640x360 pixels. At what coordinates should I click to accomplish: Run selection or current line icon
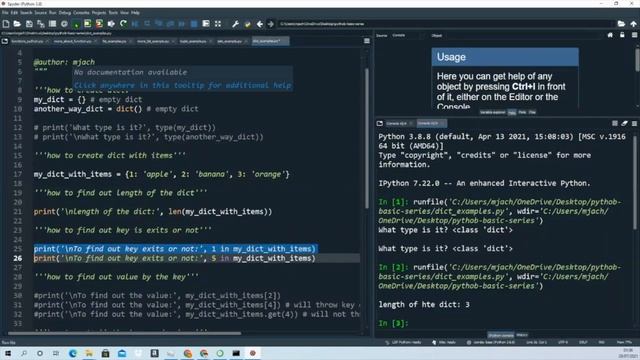(111, 24)
